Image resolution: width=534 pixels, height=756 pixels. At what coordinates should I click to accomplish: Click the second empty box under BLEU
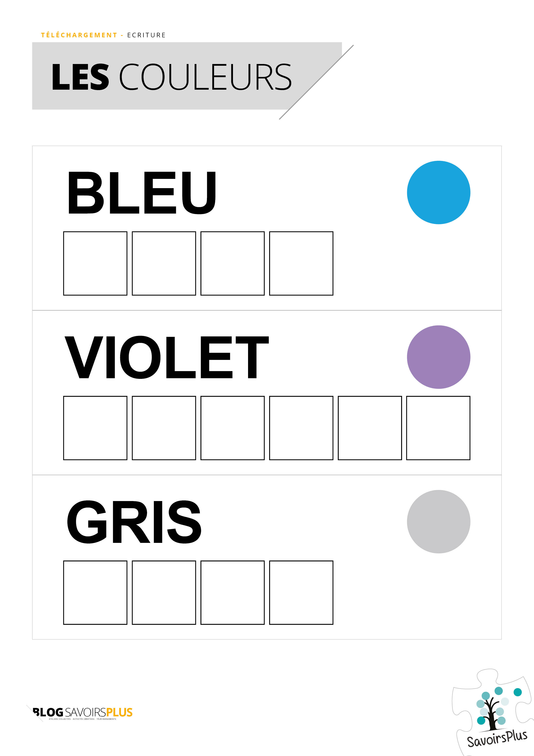pos(164,263)
